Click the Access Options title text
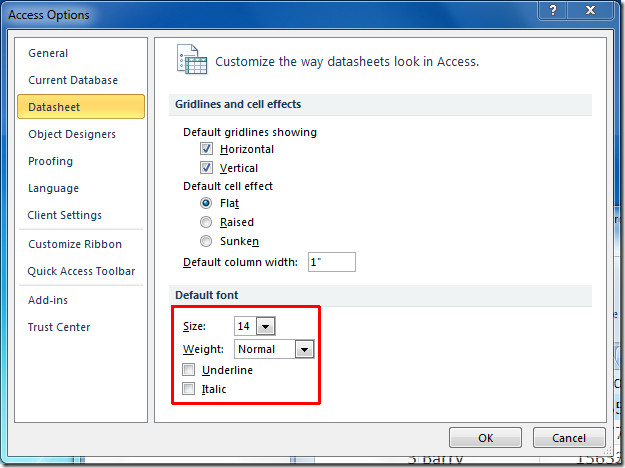The image size is (625, 468). coord(49,15)
